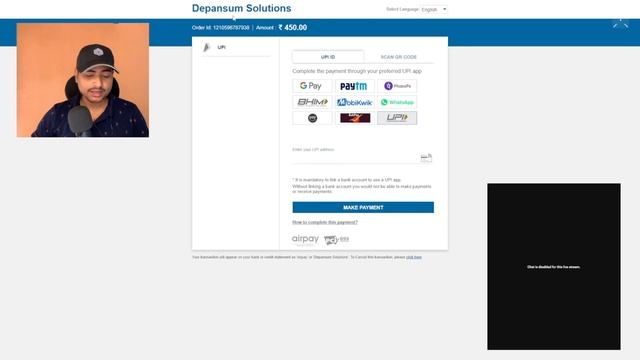Viewport: 640px width, 360px height.
Task: Click the dark circular app logo tile
Action: (x=312, y=118)
